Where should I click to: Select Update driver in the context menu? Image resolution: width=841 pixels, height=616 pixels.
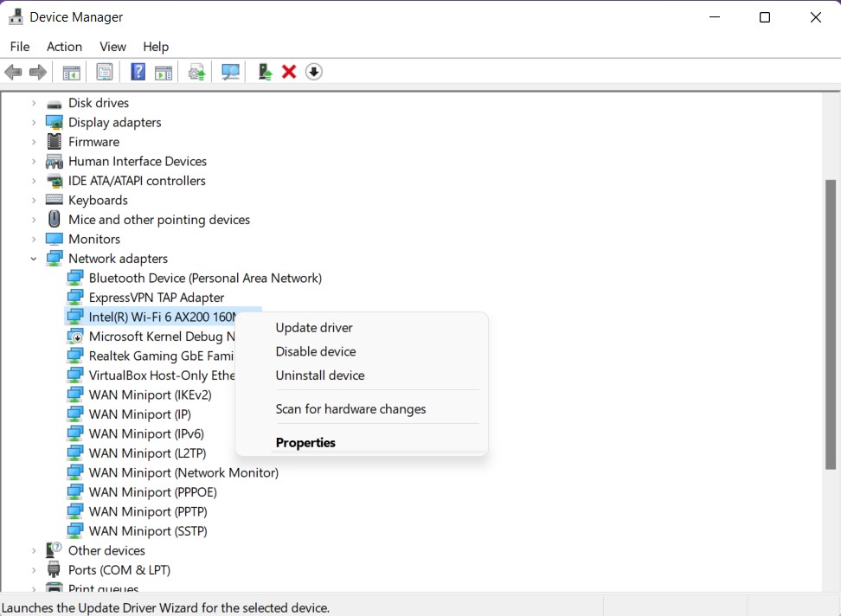pyautogui.click(x=314, y=328)
